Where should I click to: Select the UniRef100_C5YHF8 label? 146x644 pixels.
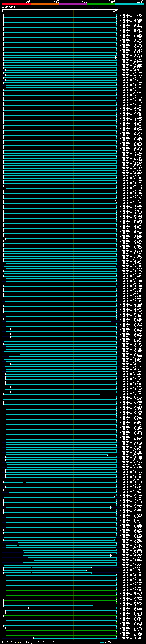(131, 32)
